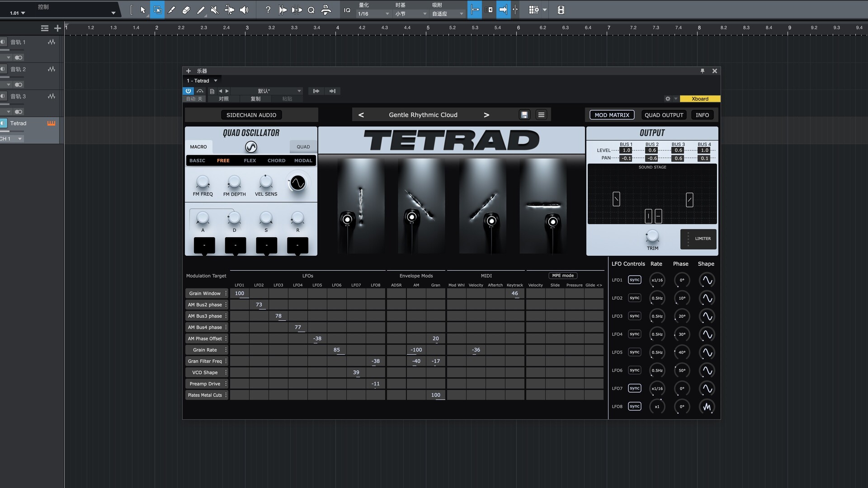This screenshot has height=488, width=868.
Task: Click the 复制 copy button
Action: point(255,99)
